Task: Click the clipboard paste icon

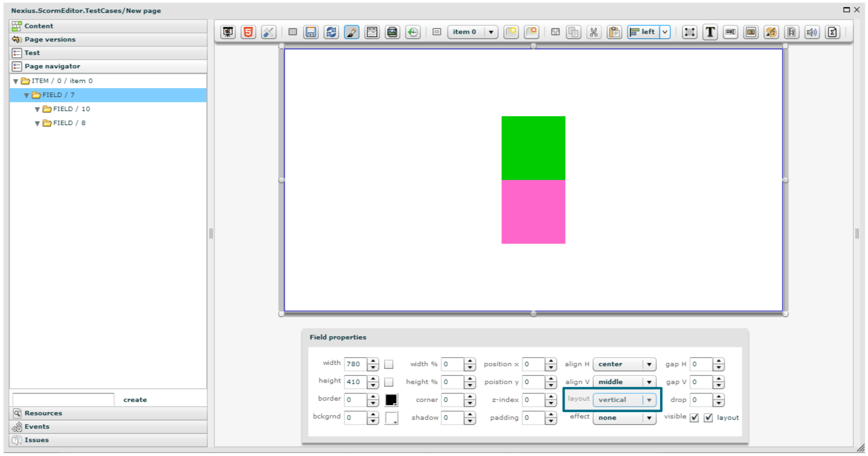Action: point(614,32)
